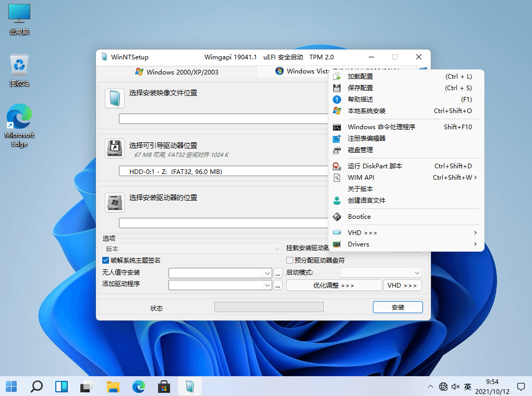Browse for driver folder ellipsis button
Screen dimensions: 532x396
pos(278,285)
